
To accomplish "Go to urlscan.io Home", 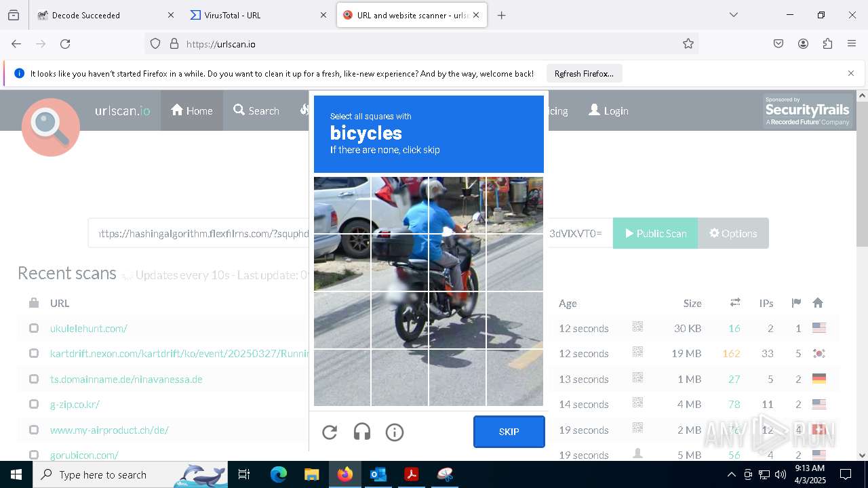I will pos(192,110).
